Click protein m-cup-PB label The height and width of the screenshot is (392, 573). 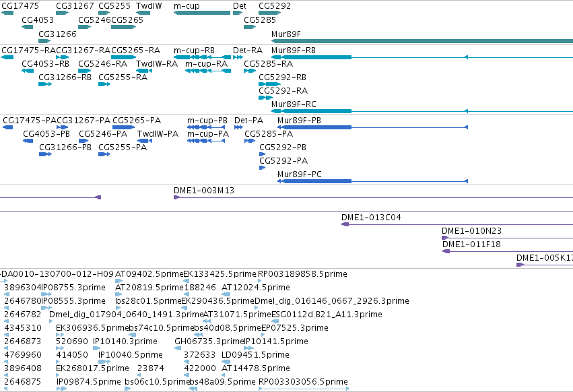(207, 121)
